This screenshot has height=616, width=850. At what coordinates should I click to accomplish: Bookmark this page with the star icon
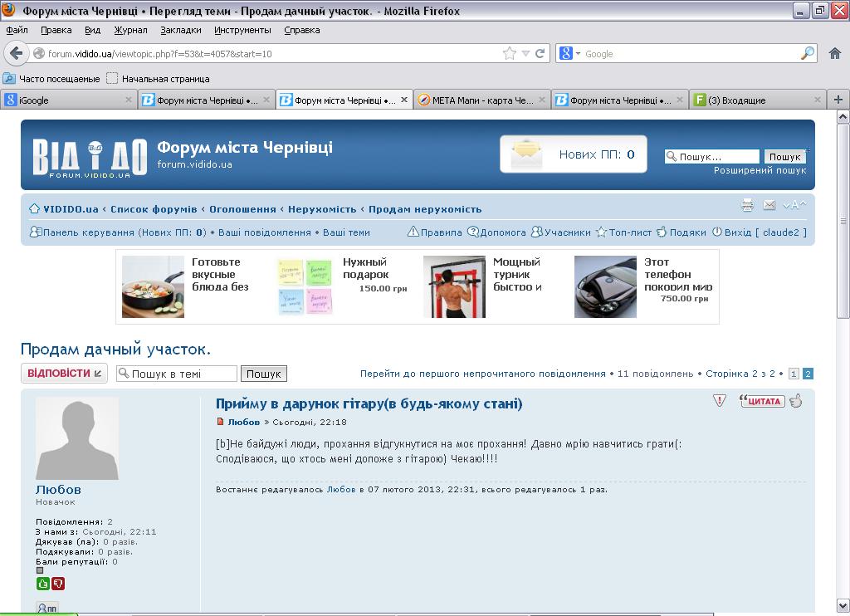509,53
